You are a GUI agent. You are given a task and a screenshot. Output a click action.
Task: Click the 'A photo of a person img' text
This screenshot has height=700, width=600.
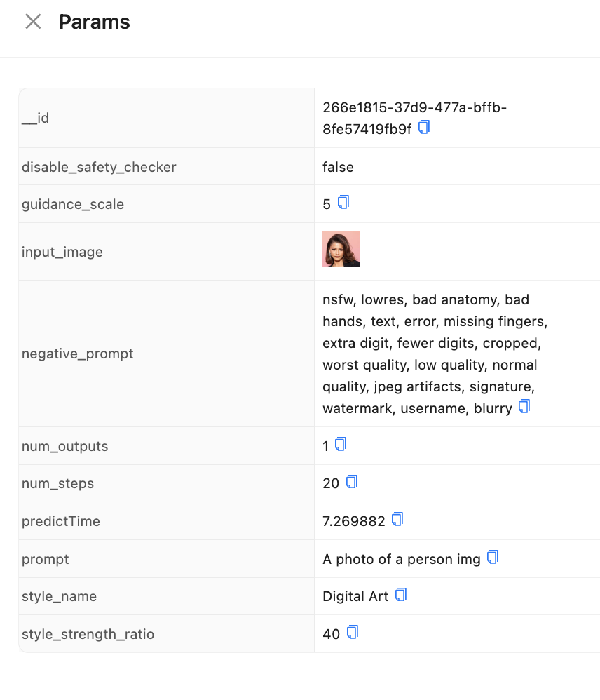pyautogui.click(x=402, y=559)
